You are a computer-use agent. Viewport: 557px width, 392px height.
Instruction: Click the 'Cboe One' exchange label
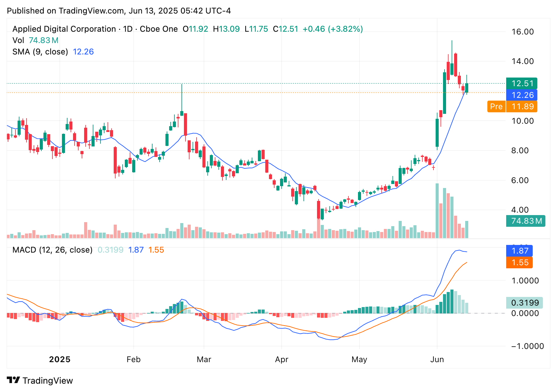tap(159, 29)
